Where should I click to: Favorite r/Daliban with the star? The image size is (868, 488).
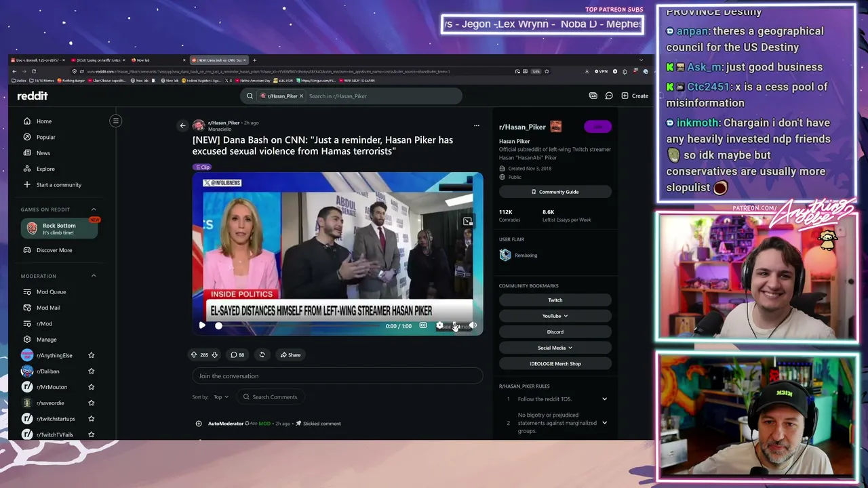[x=92, y=371]
